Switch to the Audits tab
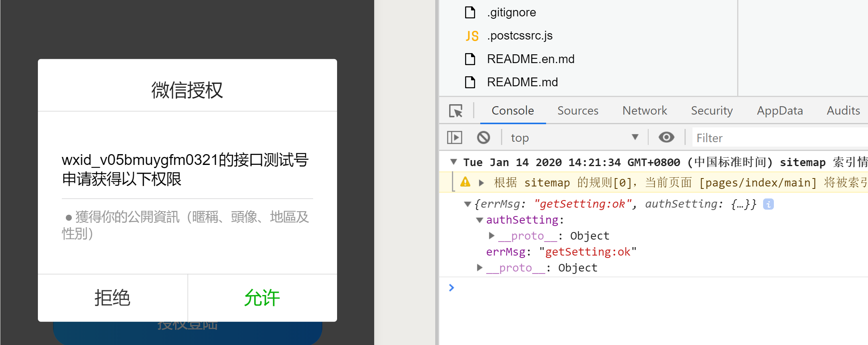 (x=843, y=111)
